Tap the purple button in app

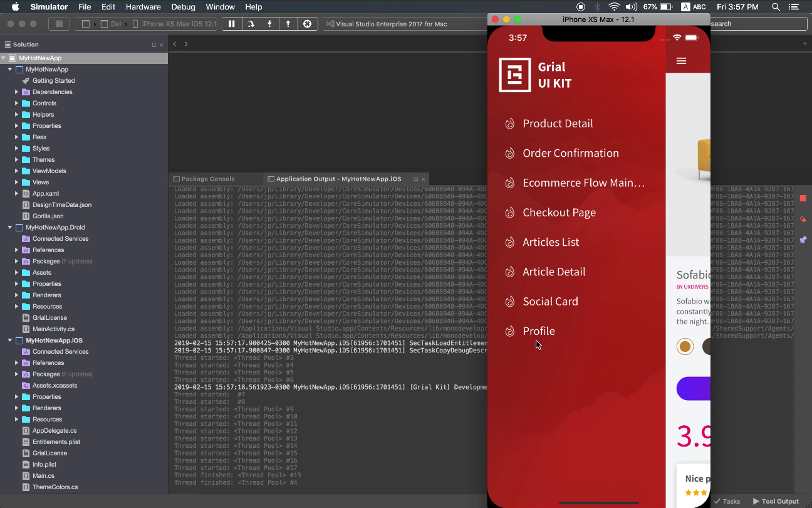point(694,389)
